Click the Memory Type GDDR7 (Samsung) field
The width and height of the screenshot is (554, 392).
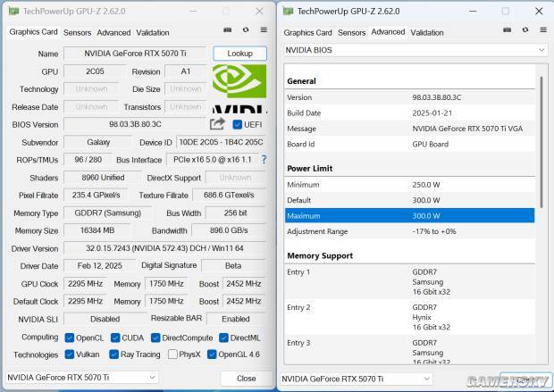point(107,213)
